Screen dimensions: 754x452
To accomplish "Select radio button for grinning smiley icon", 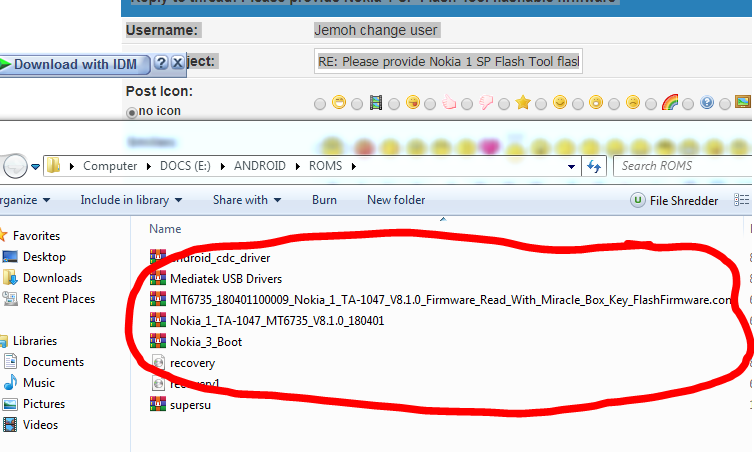I will (320, 104).
